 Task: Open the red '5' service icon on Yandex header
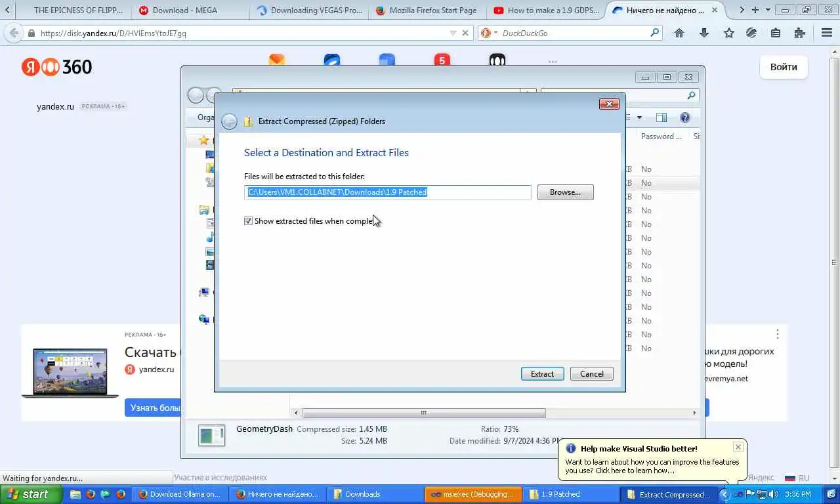pos(442,60)
